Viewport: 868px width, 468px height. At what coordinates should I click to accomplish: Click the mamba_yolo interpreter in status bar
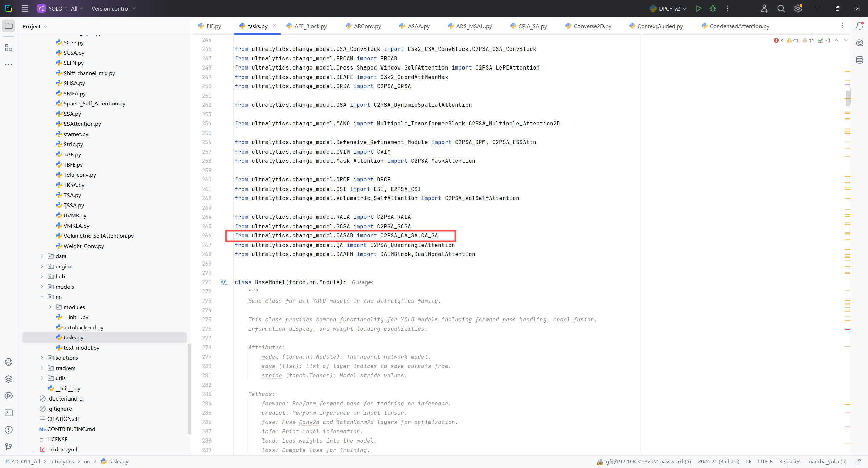(x=827, y=462)
